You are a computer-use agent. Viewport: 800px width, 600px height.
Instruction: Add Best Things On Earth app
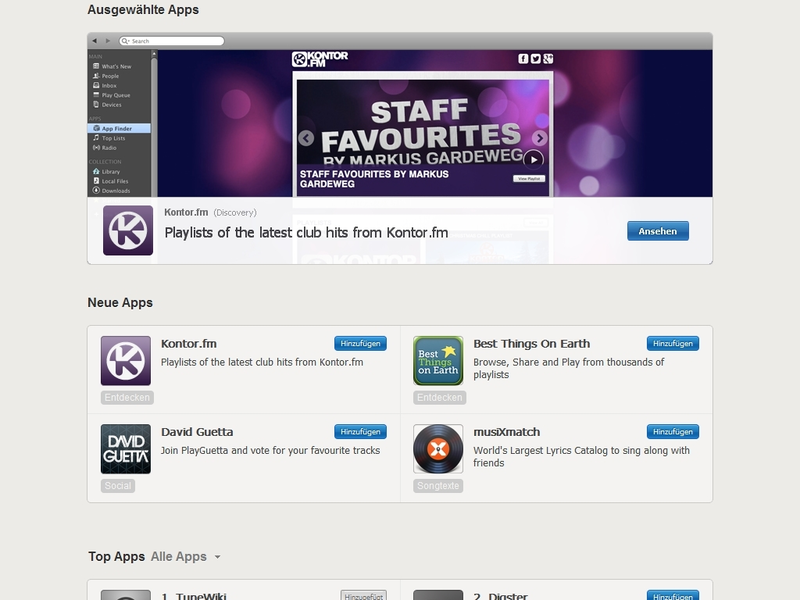pos(673,343)
